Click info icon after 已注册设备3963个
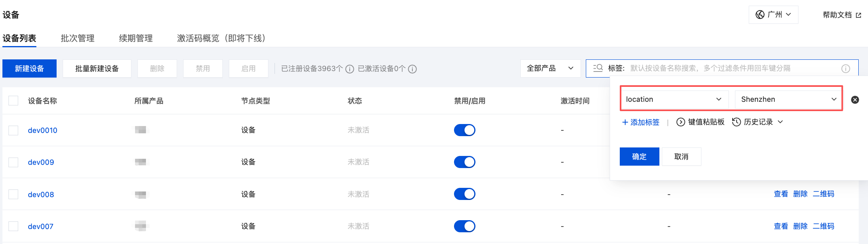This screenshot has height=244, width=868. [x=350, y=69]
